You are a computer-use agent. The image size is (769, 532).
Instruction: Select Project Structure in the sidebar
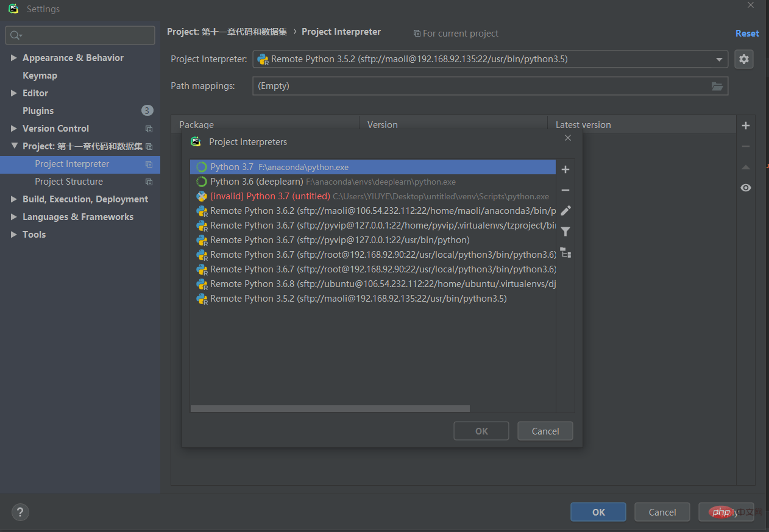[x=69, y=182]
